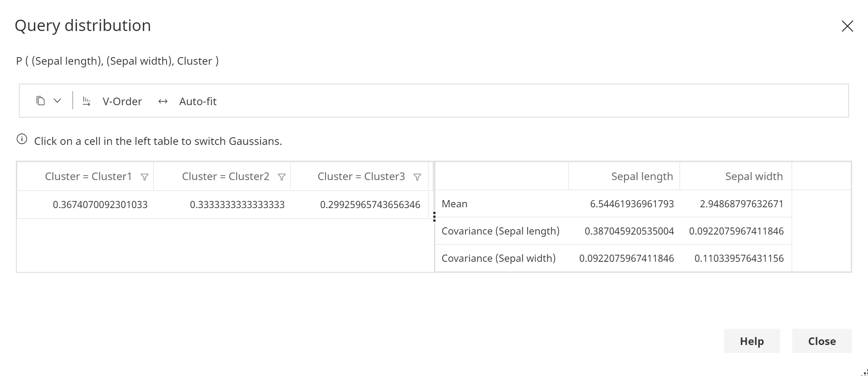Select the Auto-fit toolbar item
Image resolution: width=868 pixels, height=376 pixels.
pos(198,101)
